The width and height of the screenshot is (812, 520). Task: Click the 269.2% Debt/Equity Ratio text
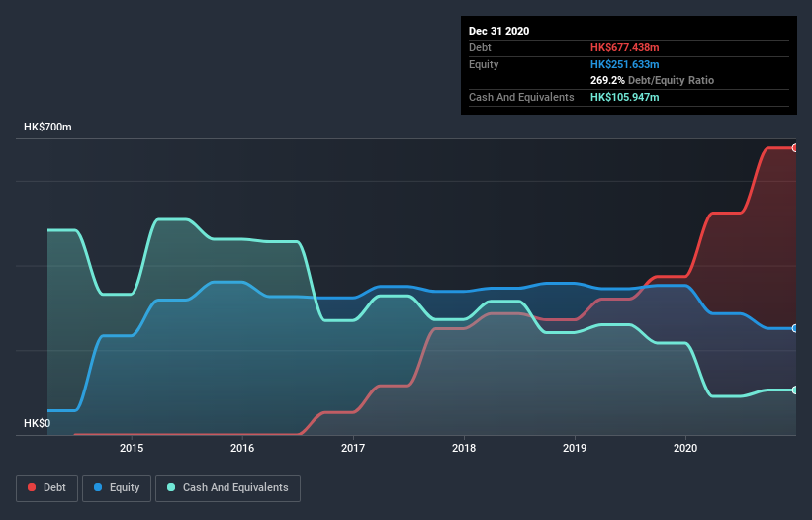pos(652,81)
